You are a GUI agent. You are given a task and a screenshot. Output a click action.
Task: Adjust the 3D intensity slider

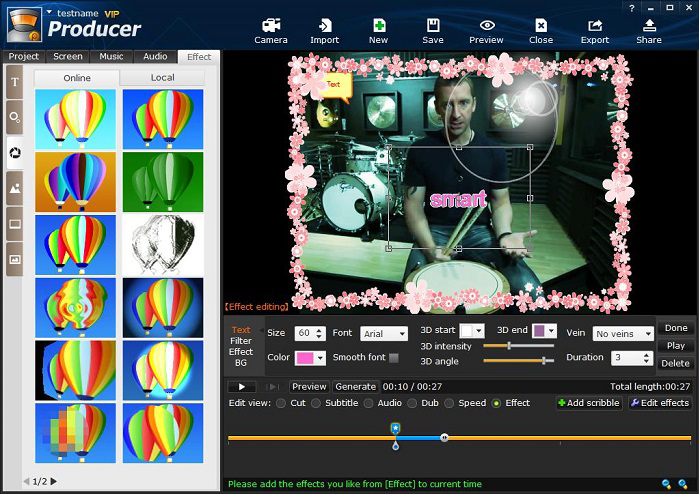point(509,346)
